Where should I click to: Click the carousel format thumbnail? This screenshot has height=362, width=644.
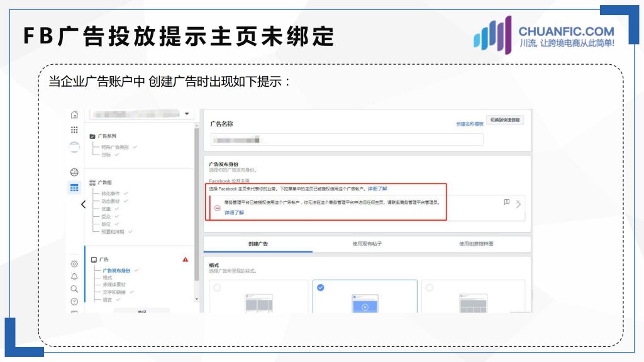point(258,304)
